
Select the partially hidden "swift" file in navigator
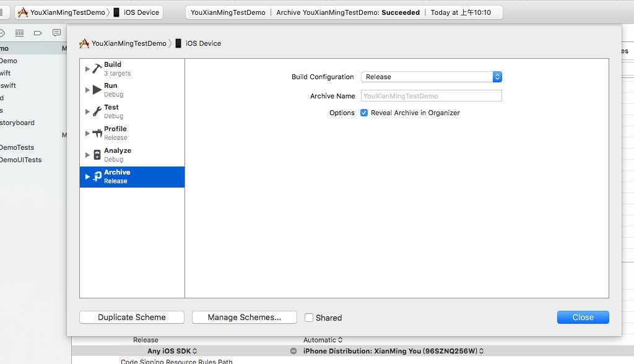point(8,85)
